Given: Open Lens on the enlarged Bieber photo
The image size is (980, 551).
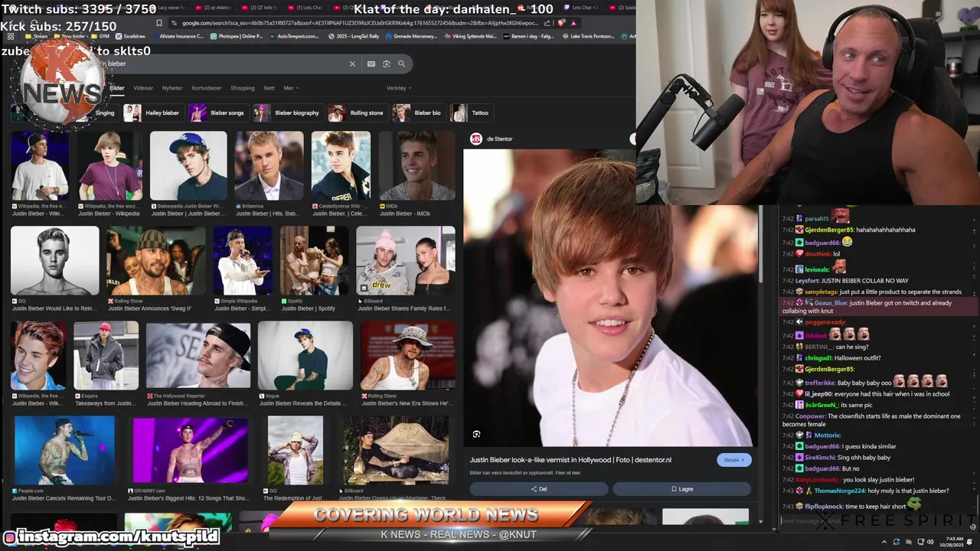Looking at the screenshot, I should [476, 434].
